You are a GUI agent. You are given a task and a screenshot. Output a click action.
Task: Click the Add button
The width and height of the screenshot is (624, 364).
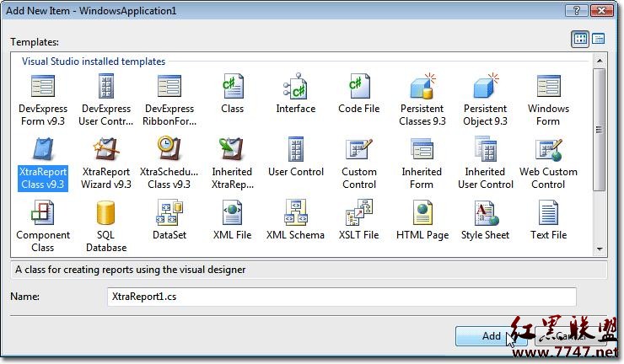point(491,336)
